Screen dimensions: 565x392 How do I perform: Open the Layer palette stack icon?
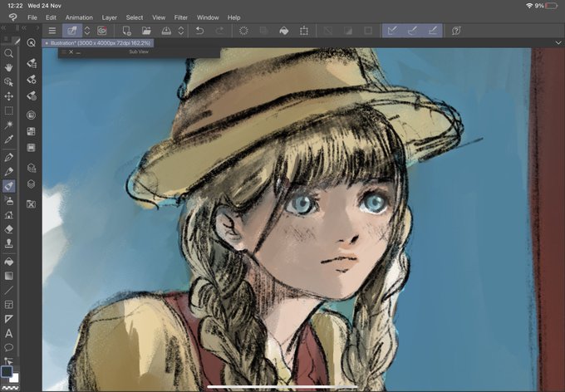(32, 184)
